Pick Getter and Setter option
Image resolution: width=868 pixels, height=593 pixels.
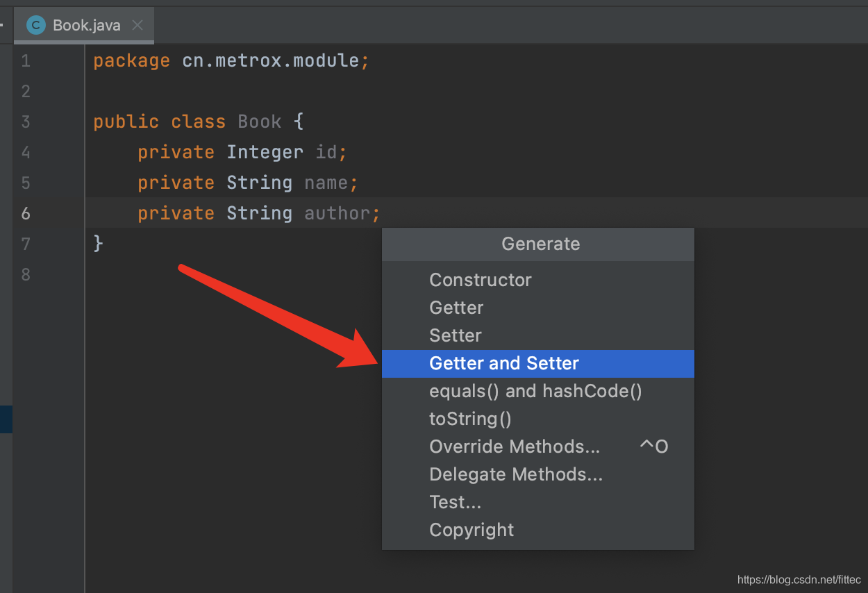(x=538, y=363)
